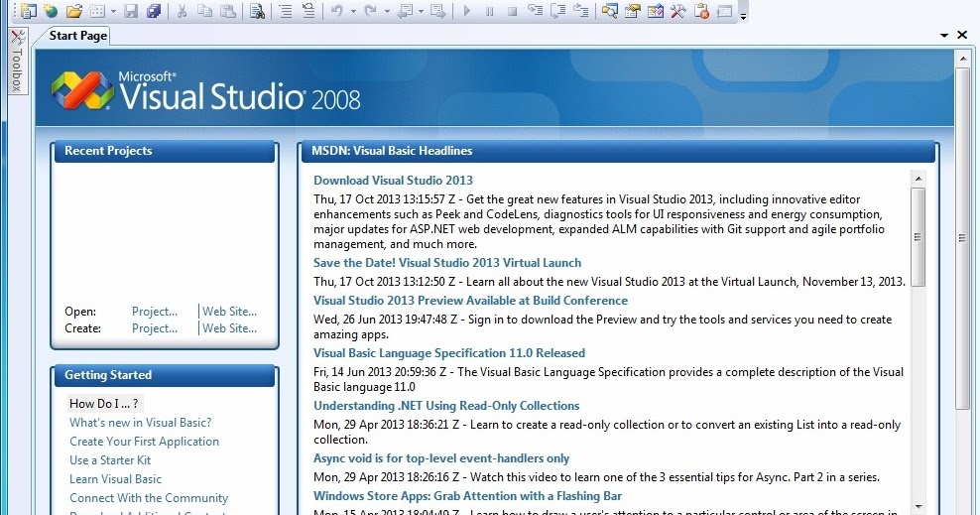The image size is (980, 515).
Task: Click the Immediate Window toolbar icon
Action: pos(724,11)
